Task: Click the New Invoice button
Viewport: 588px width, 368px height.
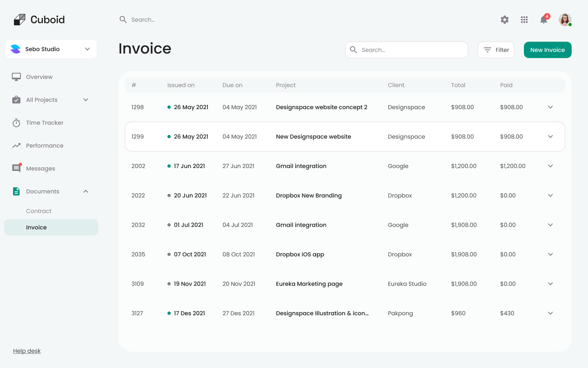Action: (548, 49)
